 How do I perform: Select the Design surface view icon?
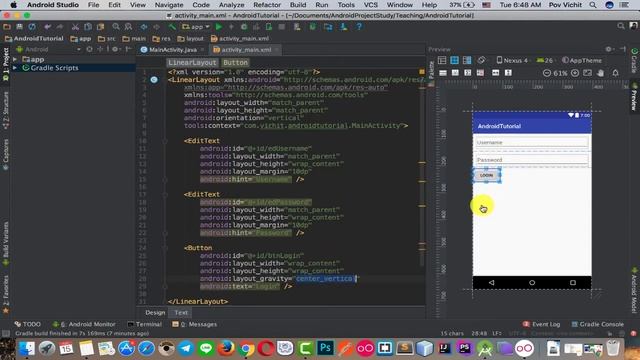click(x=442, y=60)
